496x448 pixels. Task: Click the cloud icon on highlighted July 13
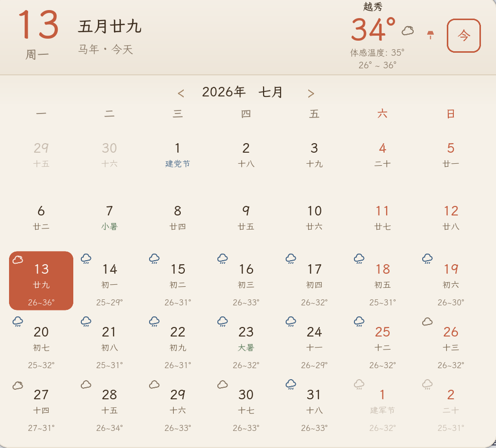coord(18,260)
